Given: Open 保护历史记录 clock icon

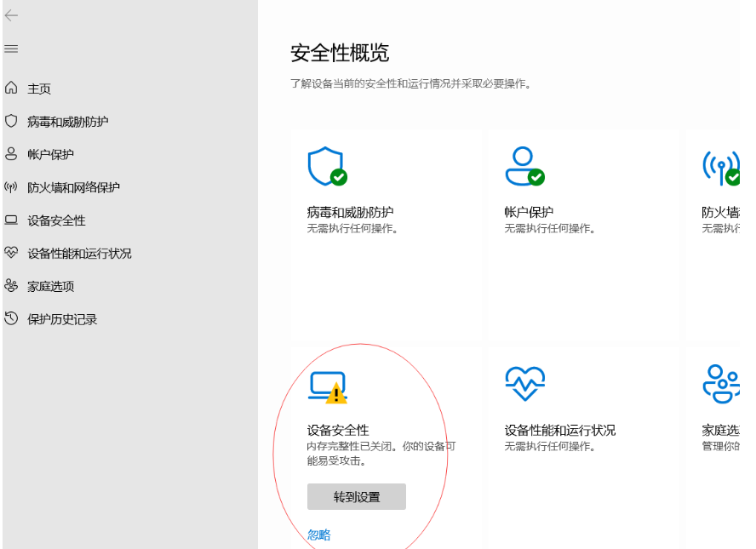Looking at the screenshot, I should (12, 319).
